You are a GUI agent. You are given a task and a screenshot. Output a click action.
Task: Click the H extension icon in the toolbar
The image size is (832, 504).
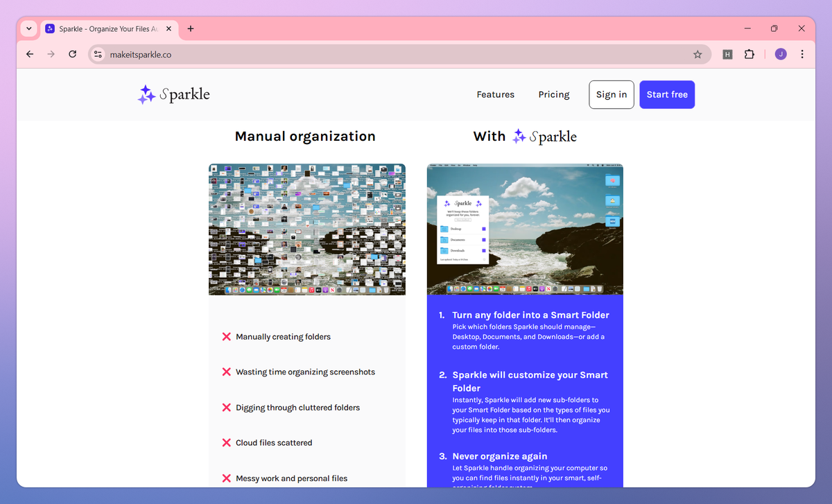tap(727, 54)
